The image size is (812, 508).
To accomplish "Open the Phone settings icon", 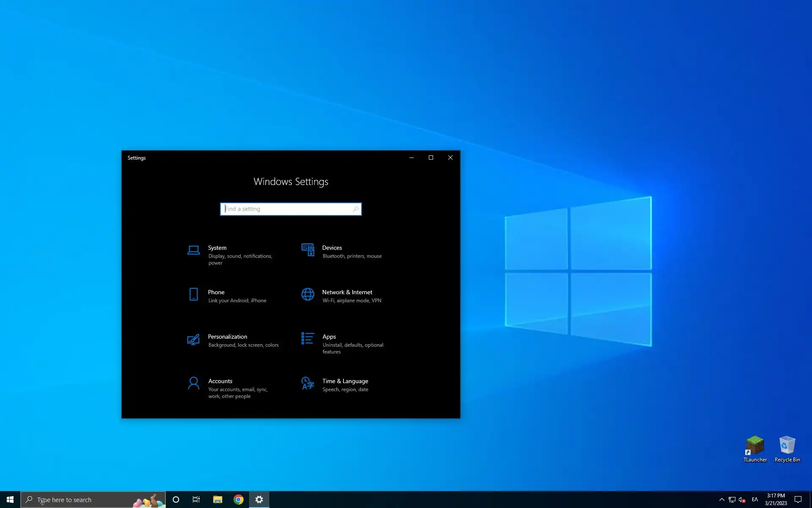I will [193, 294].
